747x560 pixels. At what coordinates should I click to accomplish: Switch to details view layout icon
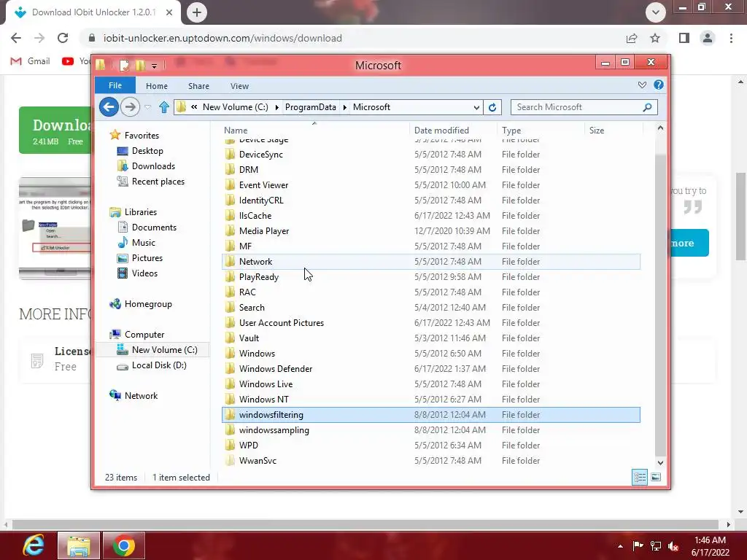pos(640,477)
